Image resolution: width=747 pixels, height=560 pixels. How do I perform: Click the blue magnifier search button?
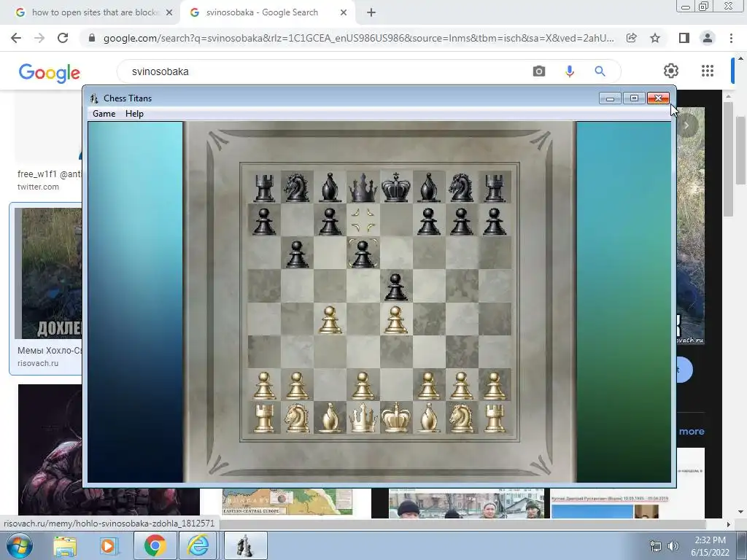(600, 71)
